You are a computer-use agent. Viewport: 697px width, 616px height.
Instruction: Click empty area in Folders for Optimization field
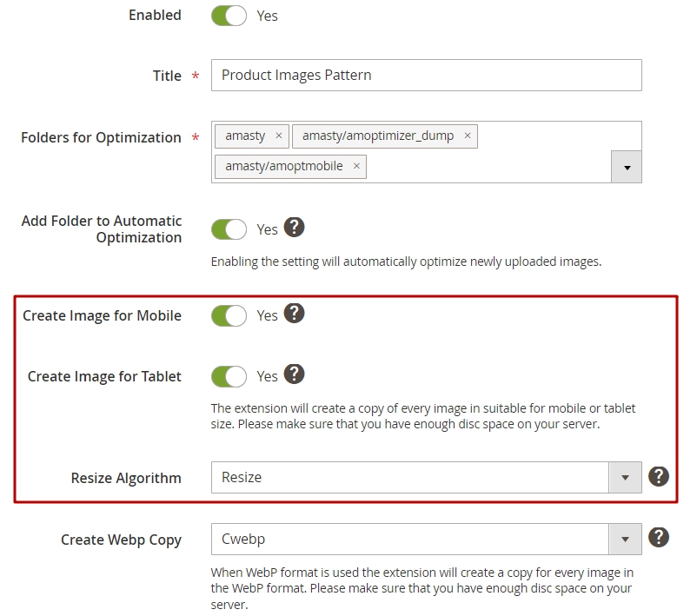(489, 167)
